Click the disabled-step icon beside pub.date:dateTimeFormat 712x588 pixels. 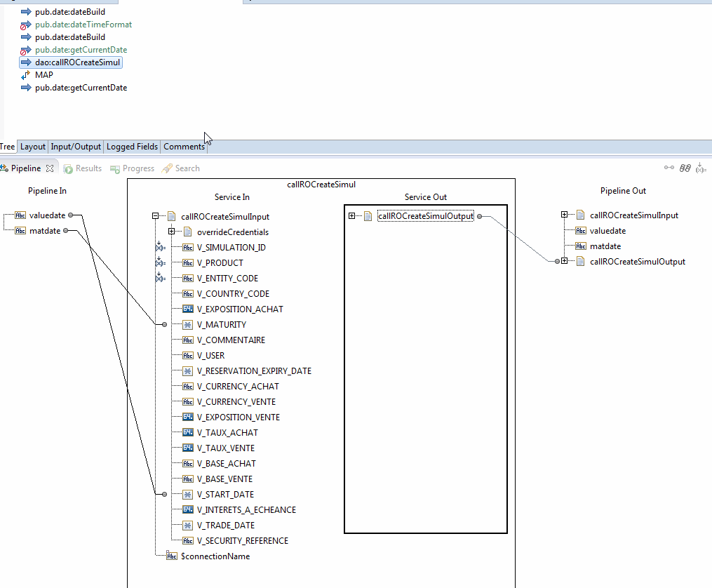26,25
